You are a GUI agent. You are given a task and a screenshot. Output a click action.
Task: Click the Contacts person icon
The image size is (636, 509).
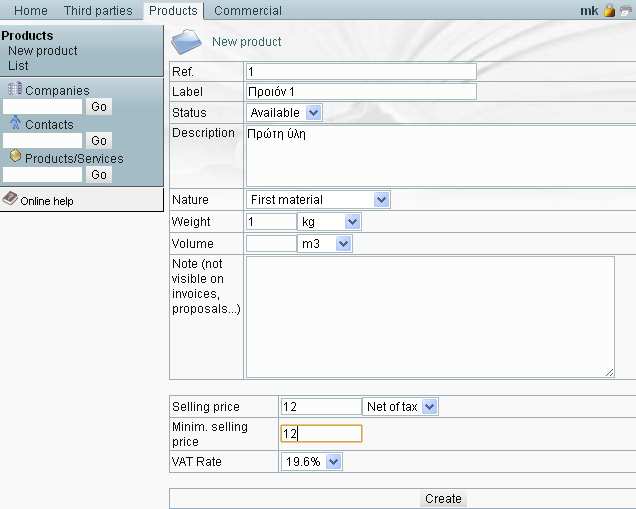tap(15, 122)
